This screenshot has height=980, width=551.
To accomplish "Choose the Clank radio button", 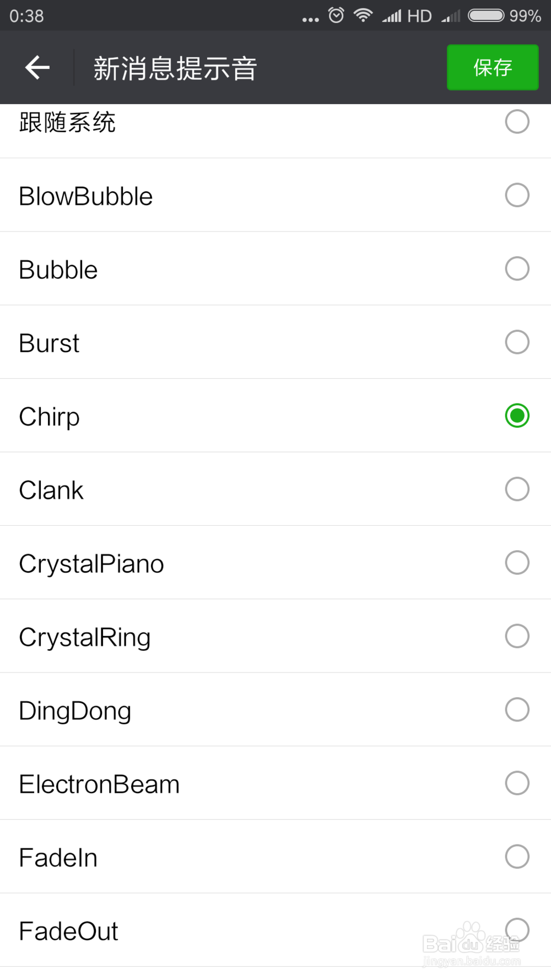I will point(517,489).
